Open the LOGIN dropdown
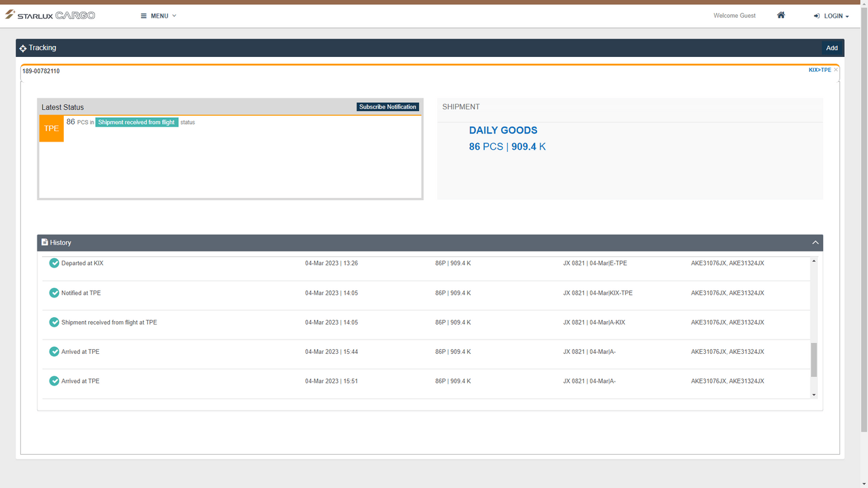This screenshot has height=488, width=868. click(x=831, y=16)
